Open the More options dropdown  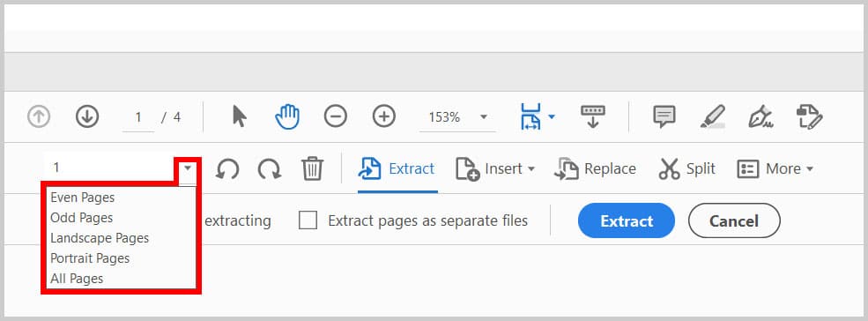click(775, 168)
